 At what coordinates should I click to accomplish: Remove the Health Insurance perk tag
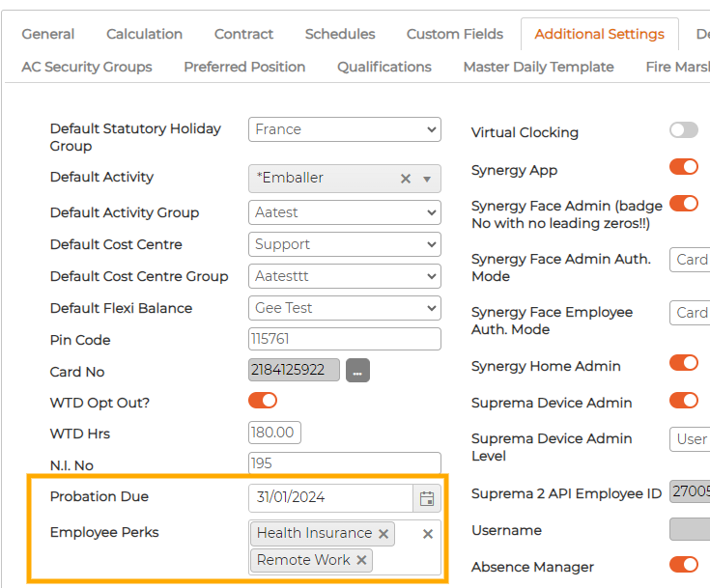[383, 534]
